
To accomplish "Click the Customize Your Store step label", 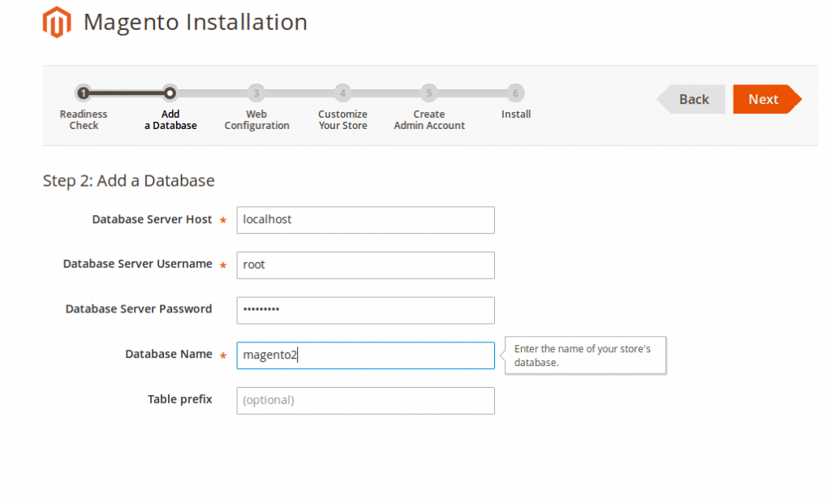I will pos(343,120).
